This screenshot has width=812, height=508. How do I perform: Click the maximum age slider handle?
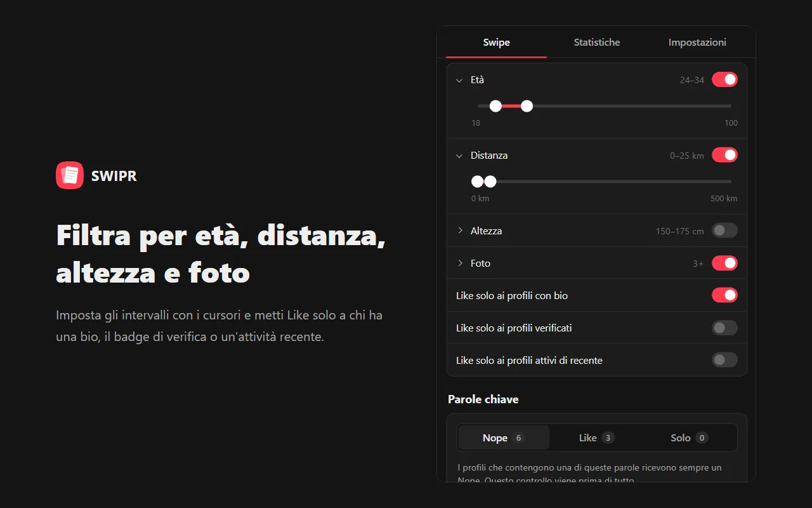click(527, 106)
